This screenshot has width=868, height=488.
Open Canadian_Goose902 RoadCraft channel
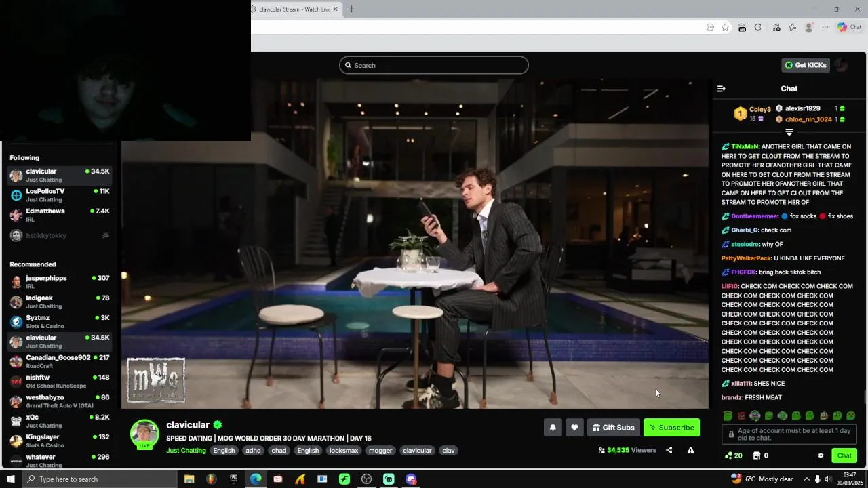pos(60,361)
